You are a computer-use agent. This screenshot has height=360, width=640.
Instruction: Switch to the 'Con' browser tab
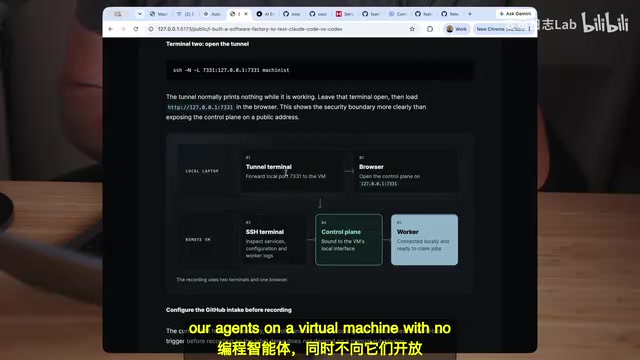398,14
